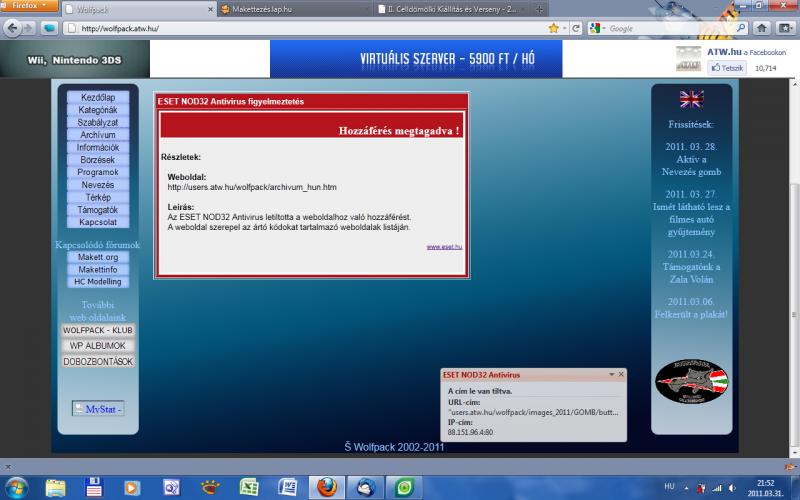Click the Windows Start orb
The height and width of the screenshot is (500, 800).
[17, 487]
